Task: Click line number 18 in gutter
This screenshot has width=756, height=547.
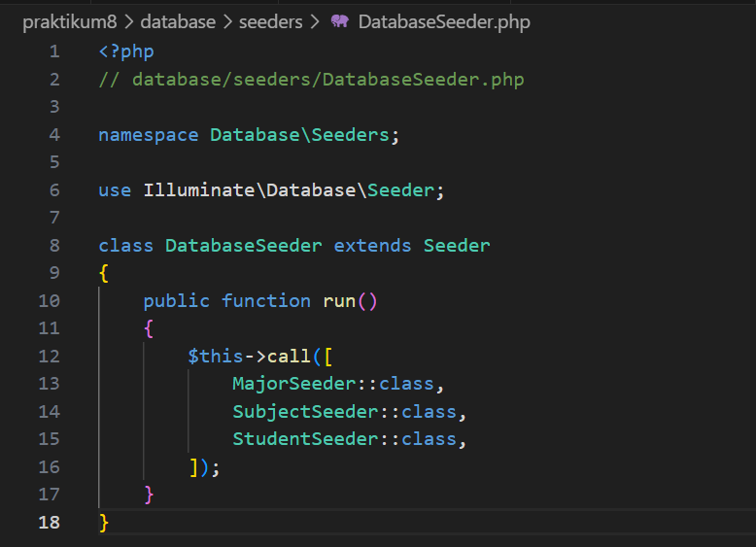Action: pos(50,523)
